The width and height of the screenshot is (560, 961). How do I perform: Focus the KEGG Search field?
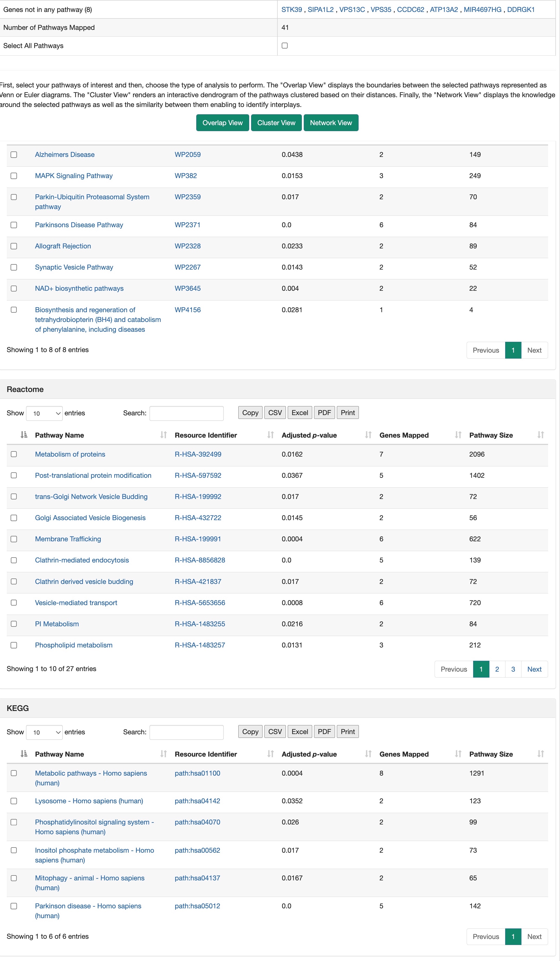pos(186,732)
